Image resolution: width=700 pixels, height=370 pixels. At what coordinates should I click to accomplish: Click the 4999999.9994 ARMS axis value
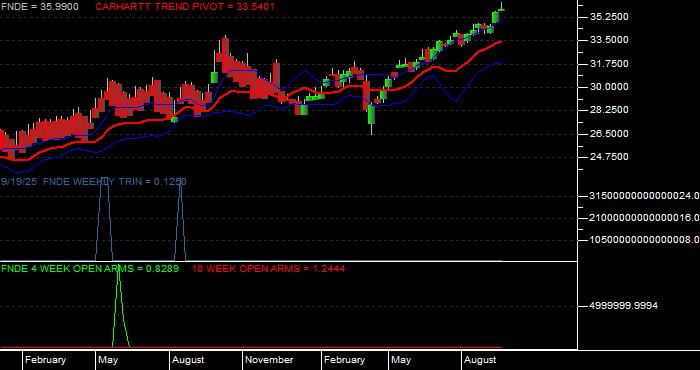coord(624,306)
